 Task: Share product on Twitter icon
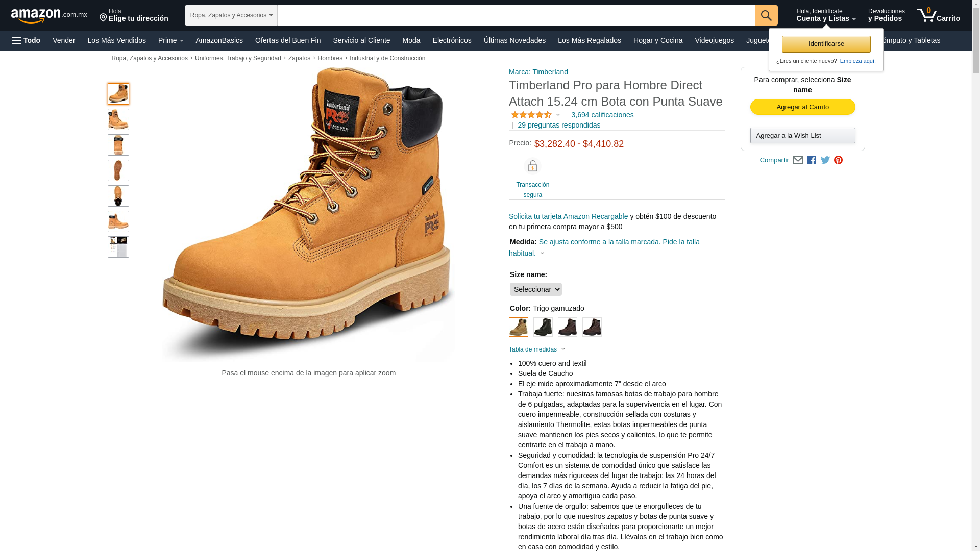825,160
